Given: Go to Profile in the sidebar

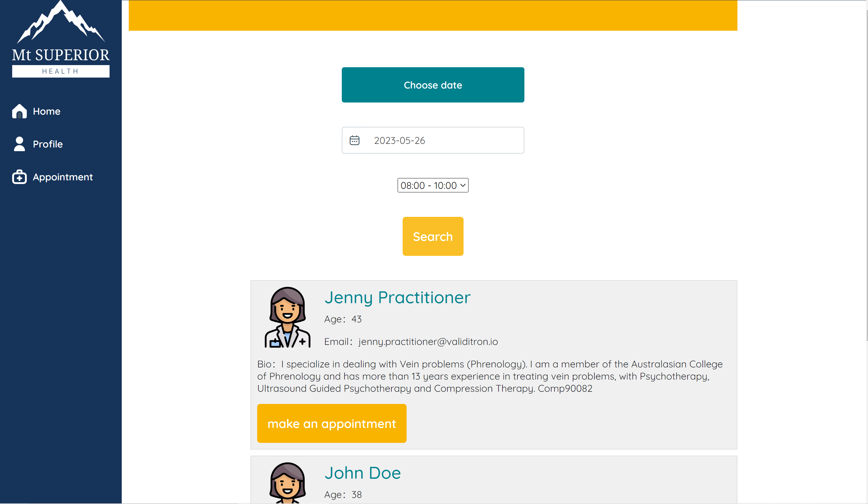Looking at the screenshot, I should pos(47,144).
